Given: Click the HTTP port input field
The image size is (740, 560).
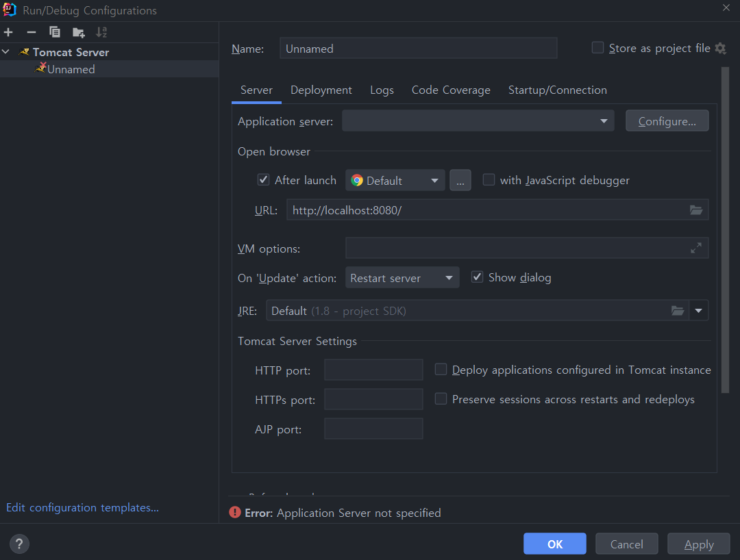Looking at the screenshot, I should pyautogui.click(x=373, y=370).
